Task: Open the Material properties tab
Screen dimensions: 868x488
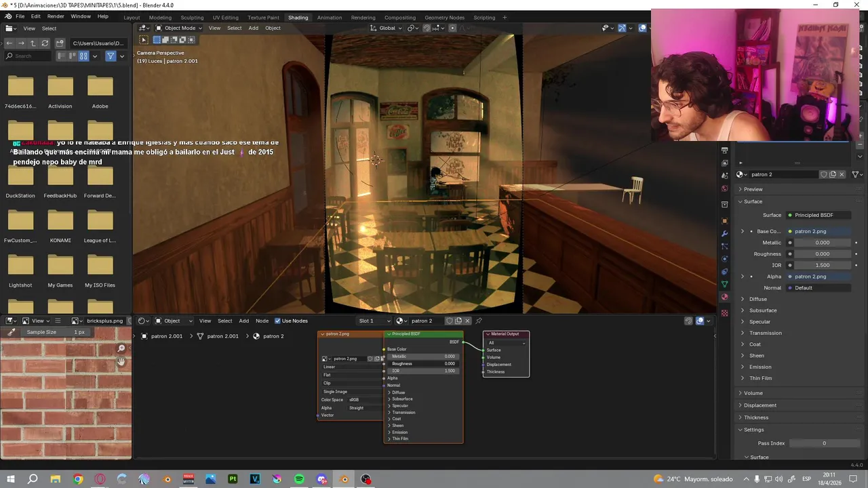Action: [724, 297]
